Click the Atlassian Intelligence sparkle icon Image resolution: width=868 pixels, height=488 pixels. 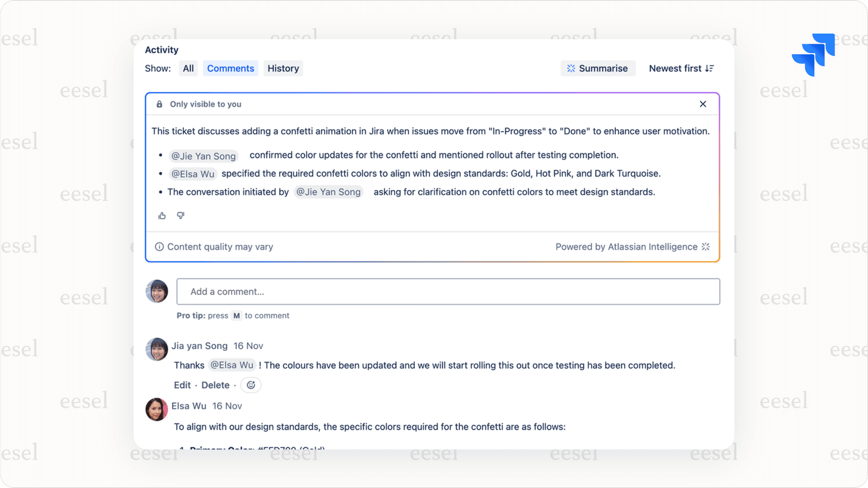706,247
